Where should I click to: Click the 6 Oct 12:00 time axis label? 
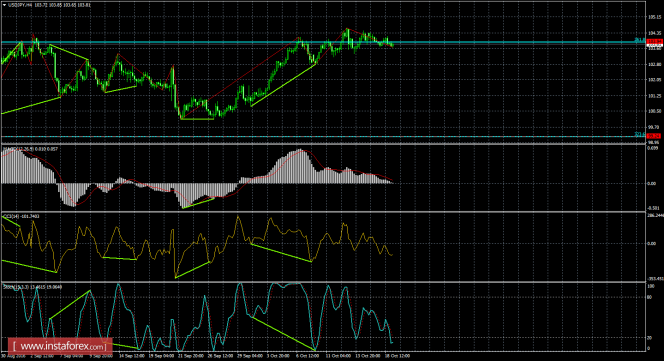[x=307, y=356]
